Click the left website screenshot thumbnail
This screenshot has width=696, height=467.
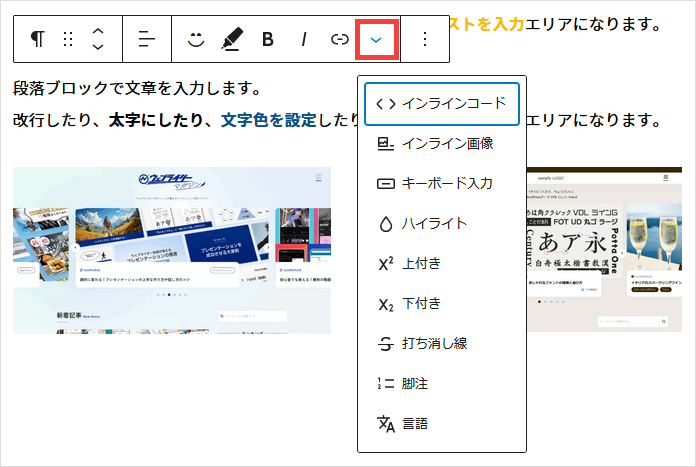coord(171,250)
